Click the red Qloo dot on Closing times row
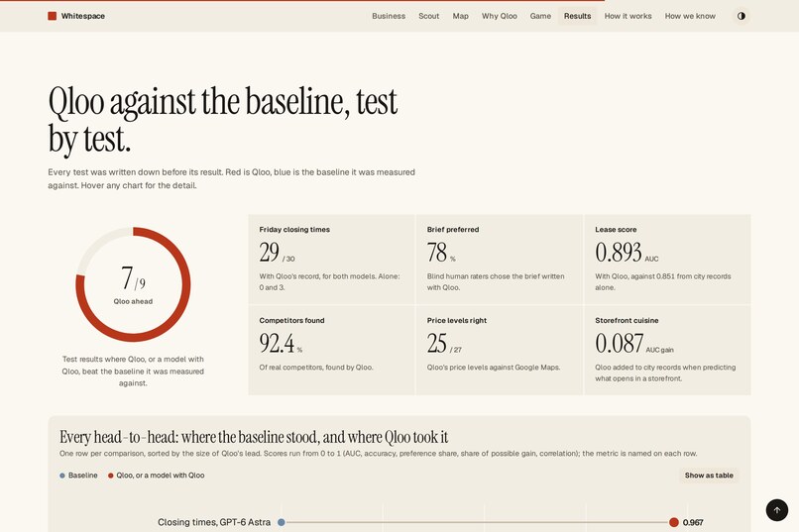This screenshot has width=799, height=532. coord(674,522)
